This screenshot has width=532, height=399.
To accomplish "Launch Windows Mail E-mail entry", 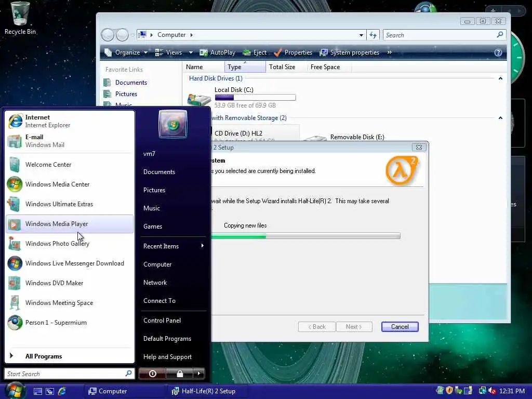I will click(70, 141).
